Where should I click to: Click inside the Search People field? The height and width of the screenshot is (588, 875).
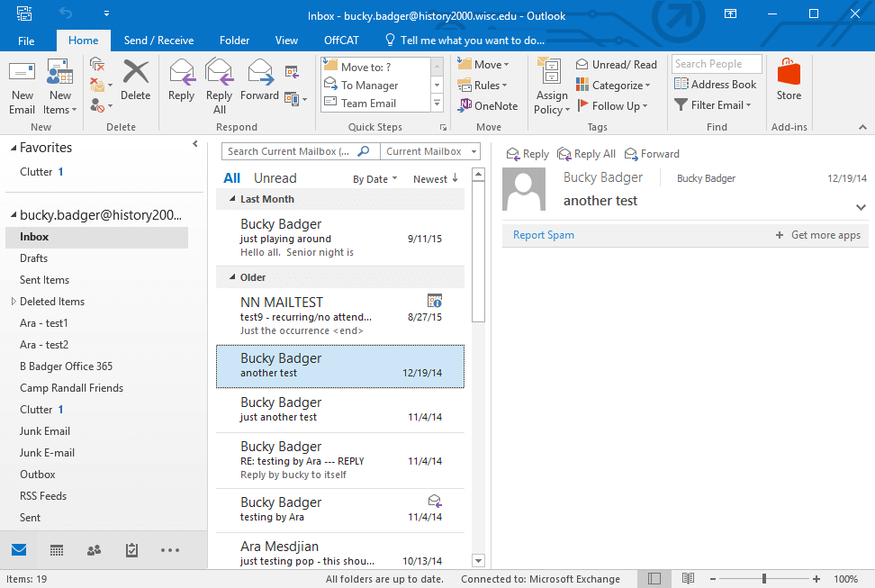click(x=716, y=63)
